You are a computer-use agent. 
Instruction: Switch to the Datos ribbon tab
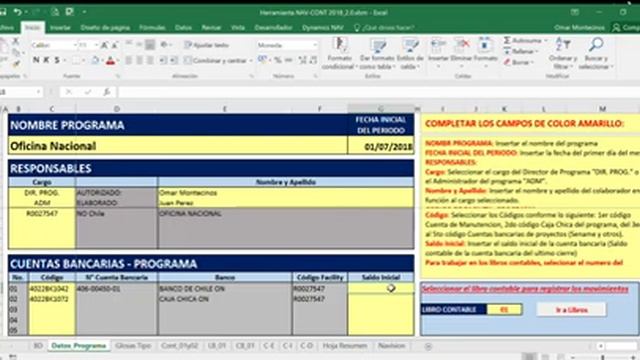click(x=183, y=27)
